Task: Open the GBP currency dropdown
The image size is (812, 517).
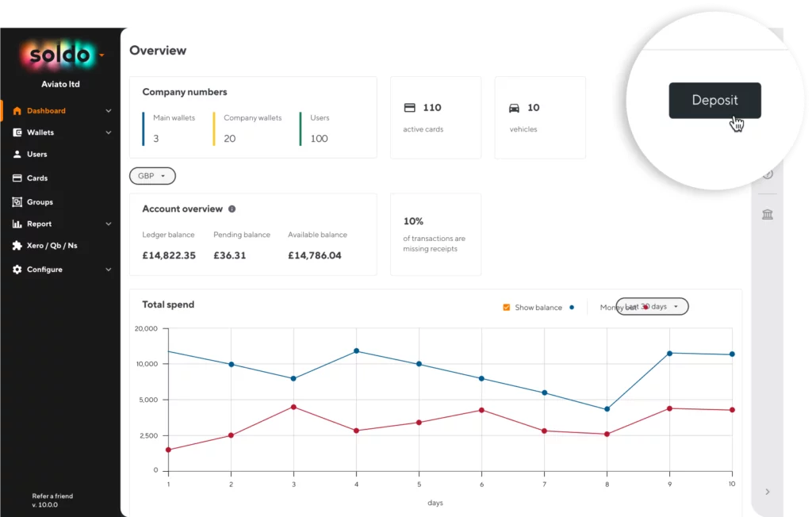Action: tap(152, 175)
